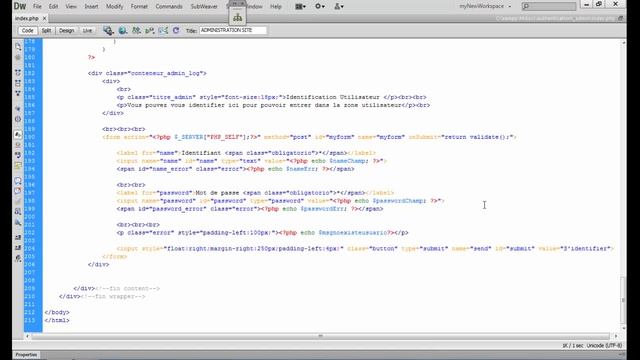640x360 pixels.
Task: Select the index.php document tab
Action: (27, 18)
